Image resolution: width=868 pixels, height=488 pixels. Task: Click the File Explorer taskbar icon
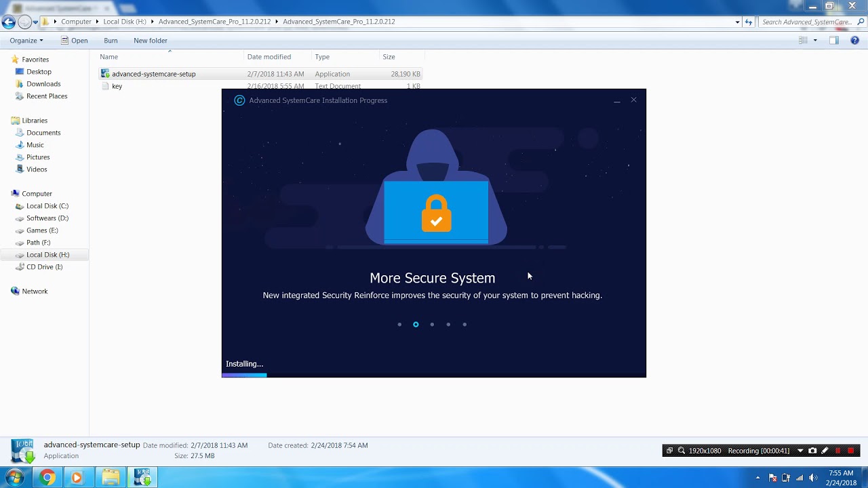click(111, 478)
